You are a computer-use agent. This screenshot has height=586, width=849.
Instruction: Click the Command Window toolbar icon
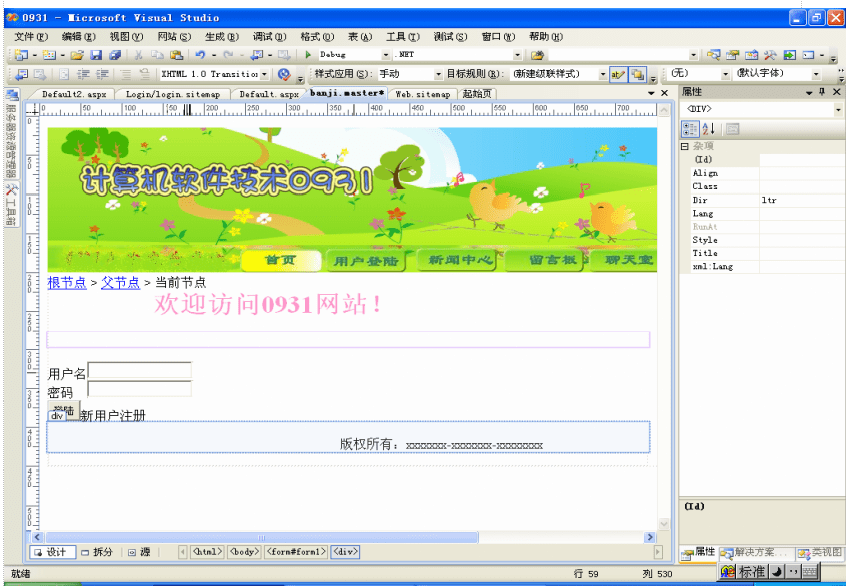pyautogui.click(x=808, y=55)
